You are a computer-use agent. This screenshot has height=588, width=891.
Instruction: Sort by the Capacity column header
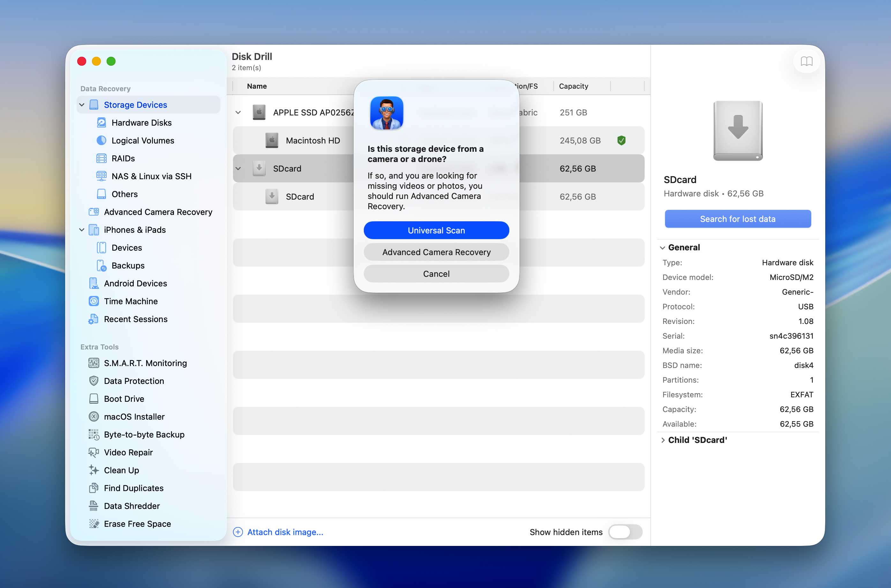(x=573, y=86)
